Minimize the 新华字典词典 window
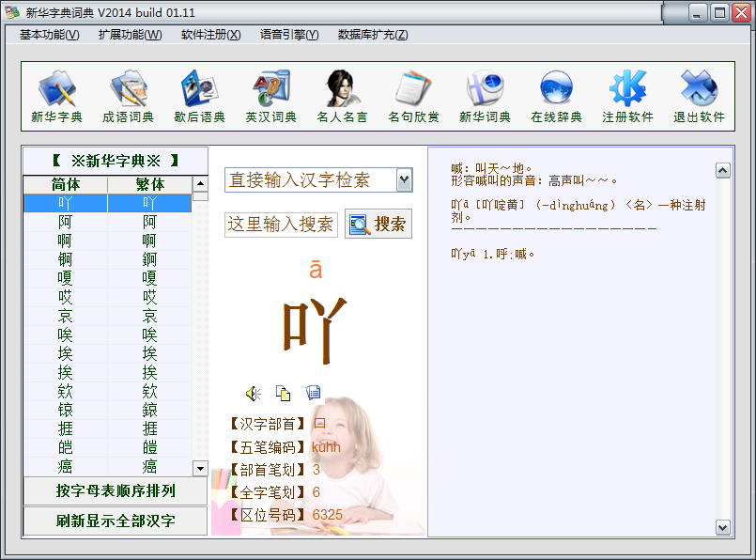The image size is (756, 560). [697, 13]
